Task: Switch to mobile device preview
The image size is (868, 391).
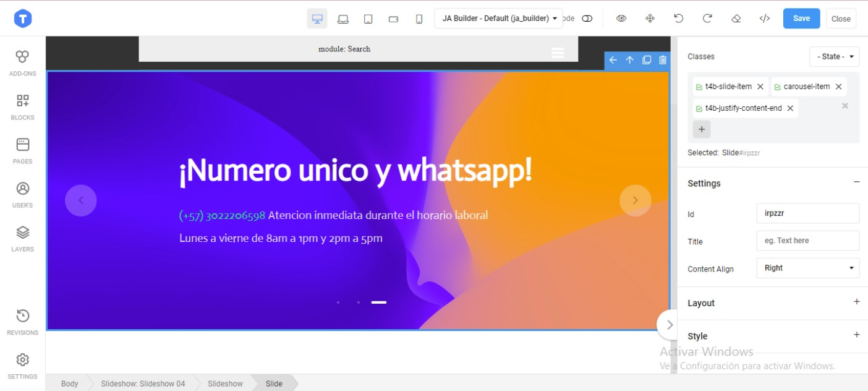Action: (419, 19)
